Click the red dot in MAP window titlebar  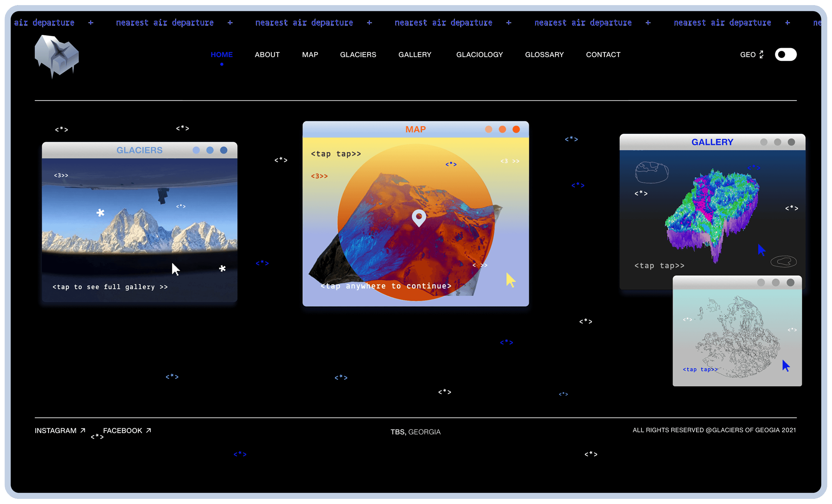[x=516, y=130]
